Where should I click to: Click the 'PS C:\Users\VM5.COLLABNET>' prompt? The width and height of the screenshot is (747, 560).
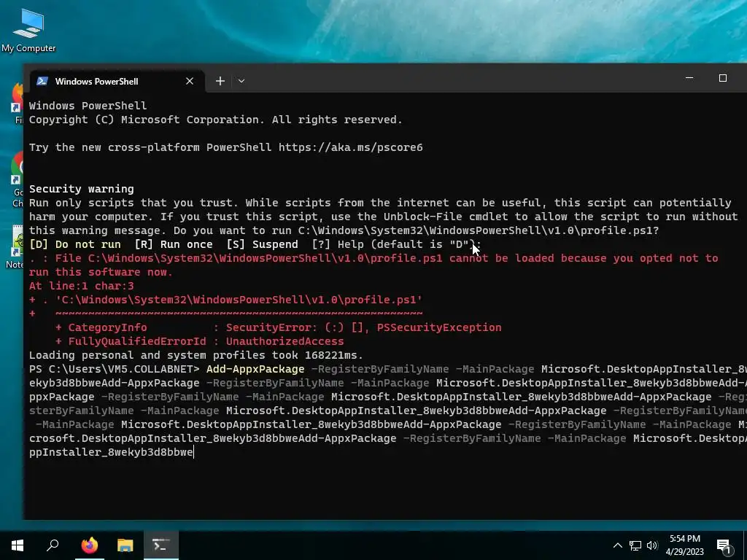tap(115, 369)
